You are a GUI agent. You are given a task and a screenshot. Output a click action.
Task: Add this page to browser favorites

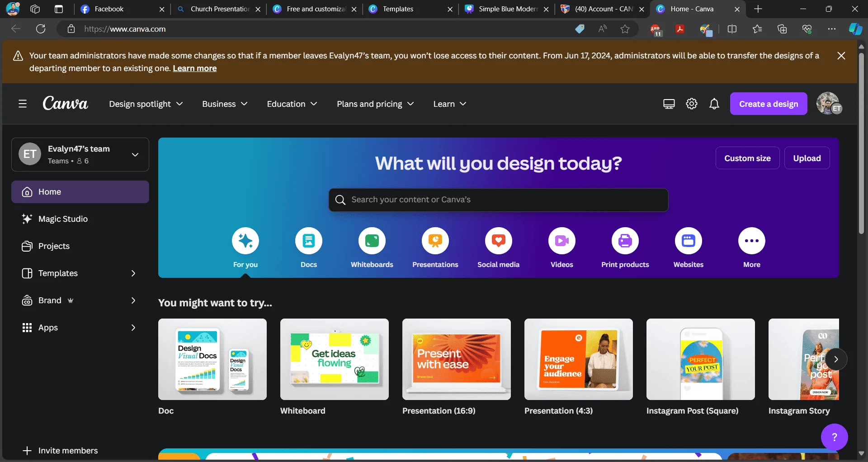(625, 29)
